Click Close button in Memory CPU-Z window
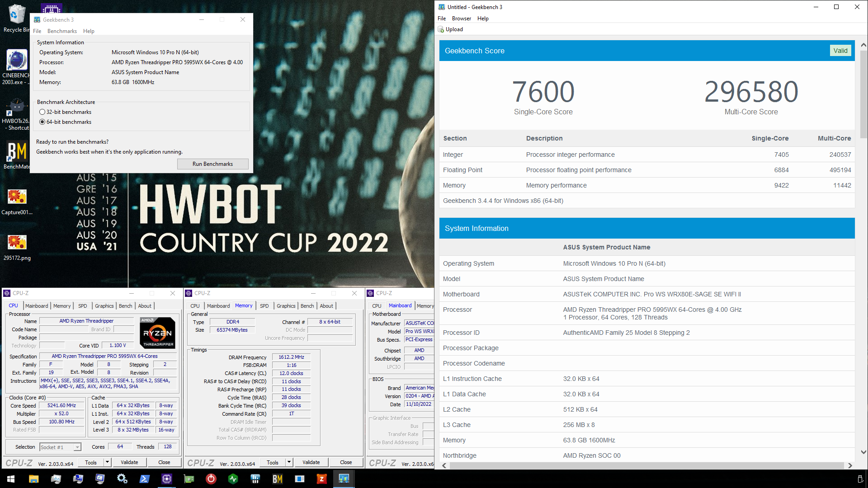The width and height of the screenshot is (868, 488). (x=346, y=462)
